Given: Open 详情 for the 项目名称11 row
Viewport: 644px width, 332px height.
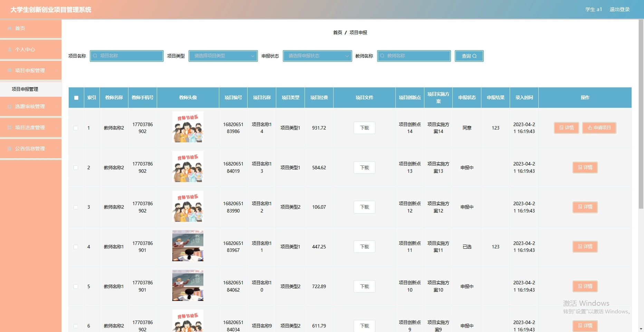Looking at the screenshot, I should (585, 247).
